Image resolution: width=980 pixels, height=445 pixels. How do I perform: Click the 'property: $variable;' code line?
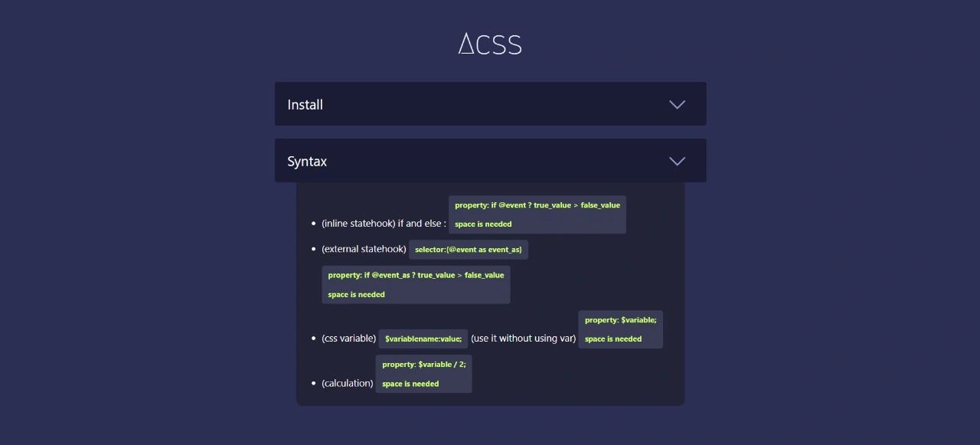tap(620, 320)
